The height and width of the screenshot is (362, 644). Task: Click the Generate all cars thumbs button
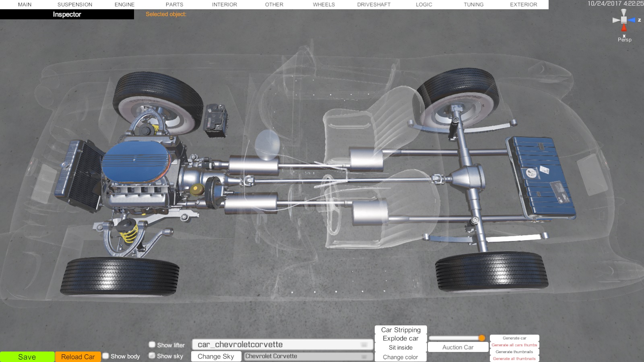[514, 345]
